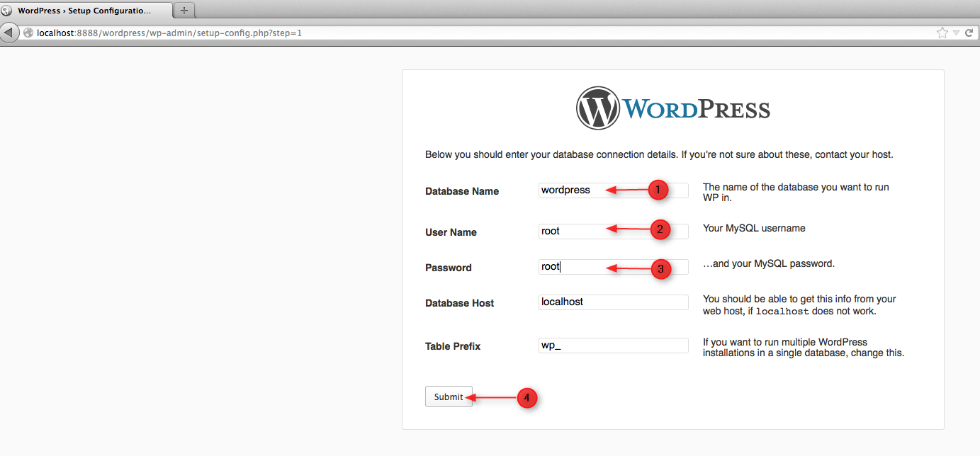The width and height of the screenshot is (980, 456).
Task: Click the browser back arrow button
Action: [x=9, y=33]
